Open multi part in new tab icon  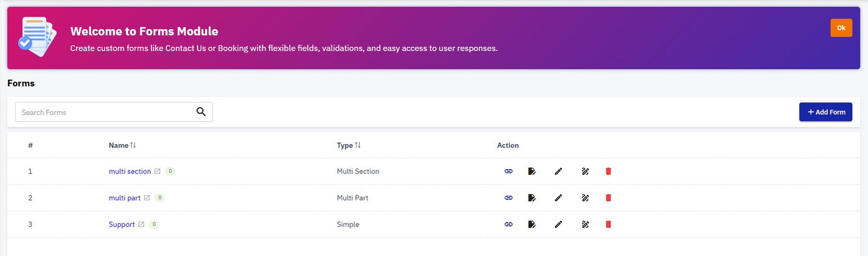tap(146, 198)
